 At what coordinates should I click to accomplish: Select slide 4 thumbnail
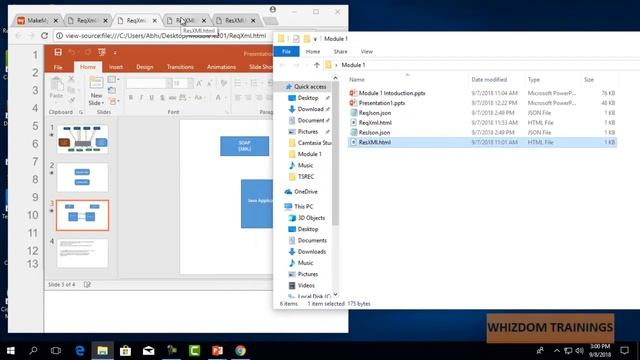(x=82, y=253)
